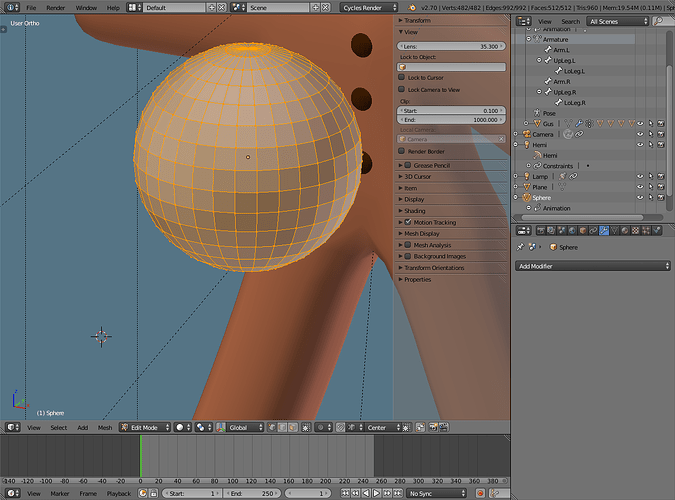Screen dimensions: 675x500
Task: Enable Lock Camera to View checkbox
Action: [401, 90]
